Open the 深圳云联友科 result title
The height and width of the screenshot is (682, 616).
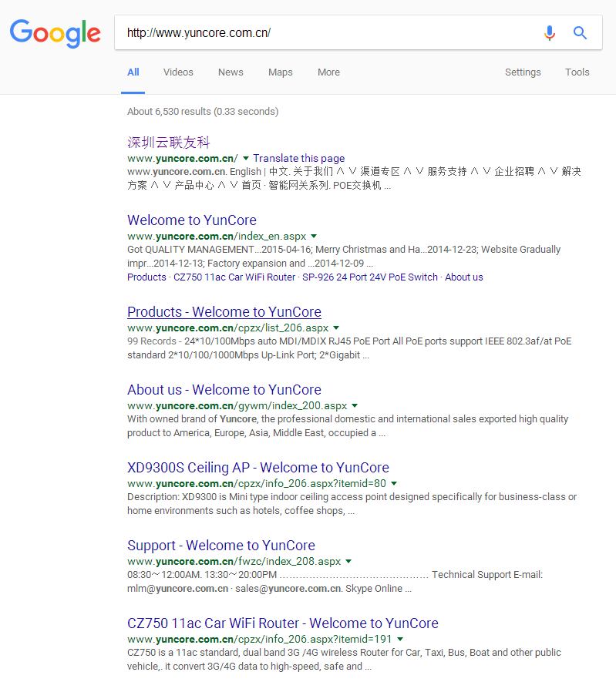pos(169,143)
